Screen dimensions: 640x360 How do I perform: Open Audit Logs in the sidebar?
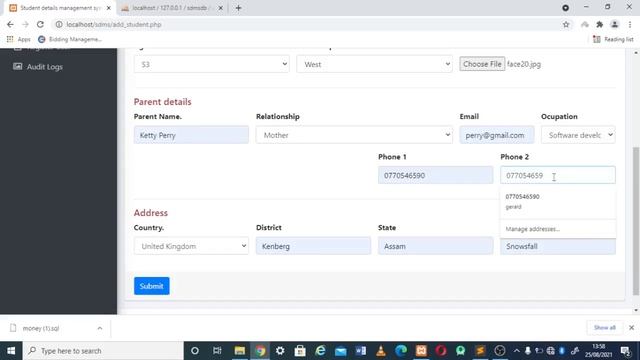(44, 67)
